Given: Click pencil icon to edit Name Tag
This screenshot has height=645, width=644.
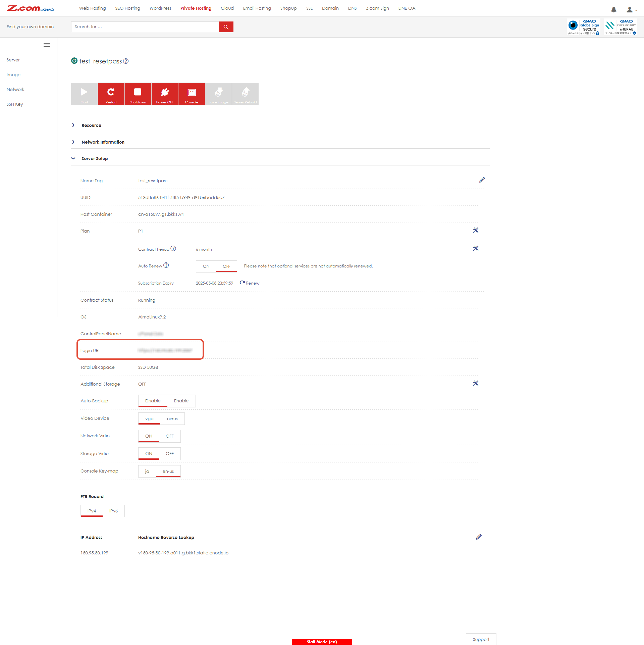Looking at the screenshot, I should [482, 180].
